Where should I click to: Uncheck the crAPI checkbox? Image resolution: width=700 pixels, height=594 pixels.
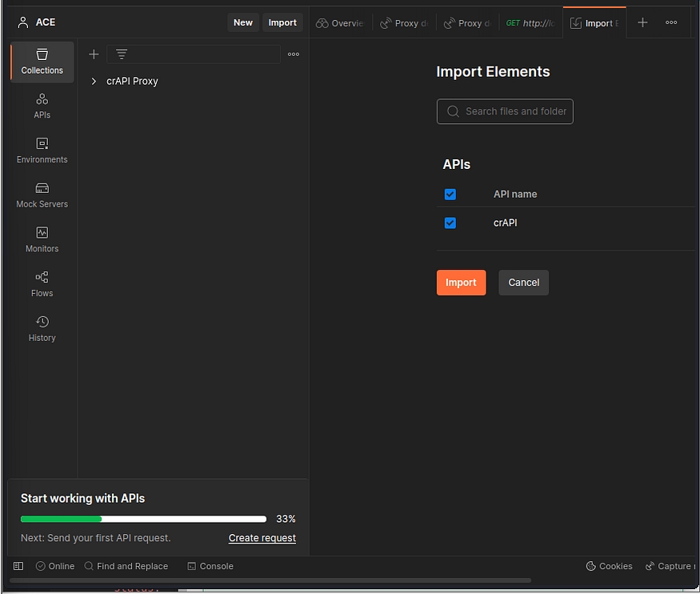[450, 223]
